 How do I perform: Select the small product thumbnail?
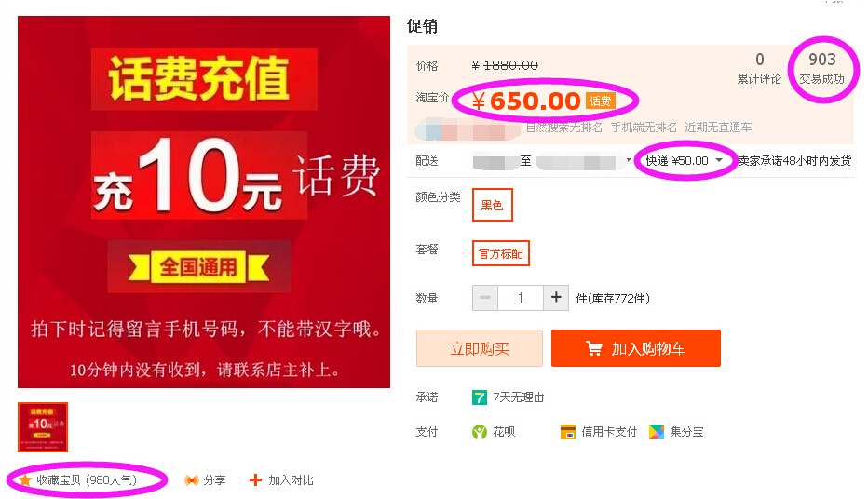pos(43,427)
